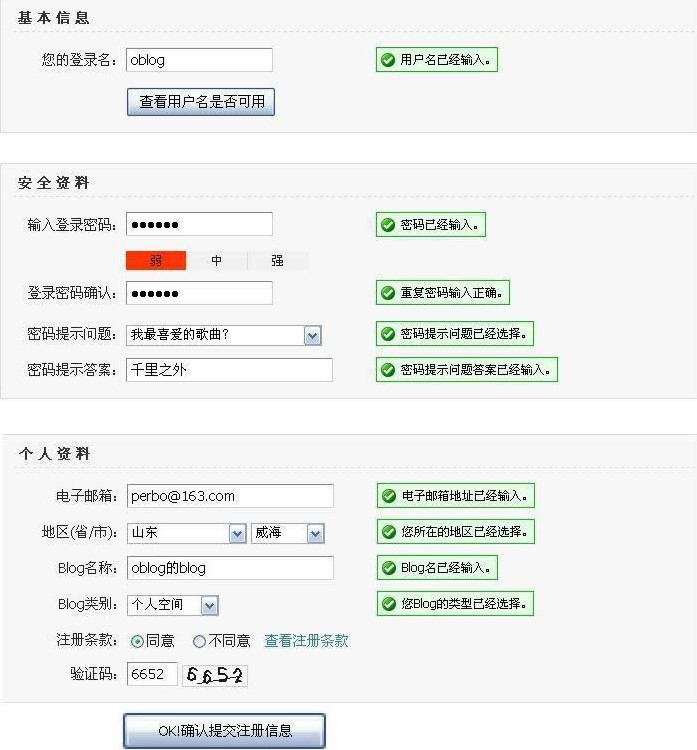Click the 电子邮箱 input field
Image resolution: width=697 pixels, height=750 pixels.
coord(230,496)
